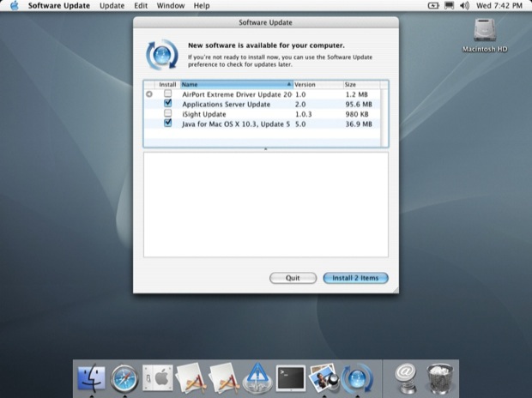
Task: Open the Terminal dock icon
Action: (290, 378)
